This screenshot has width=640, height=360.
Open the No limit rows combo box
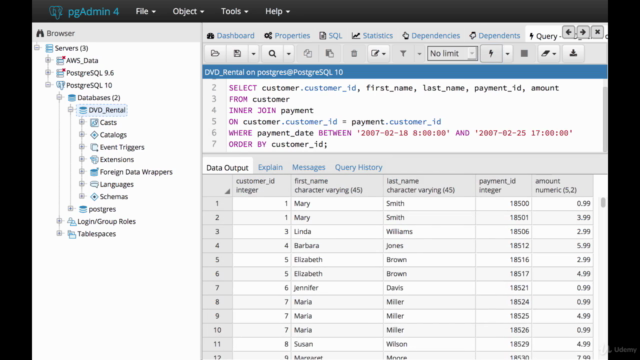coord(452,53)
